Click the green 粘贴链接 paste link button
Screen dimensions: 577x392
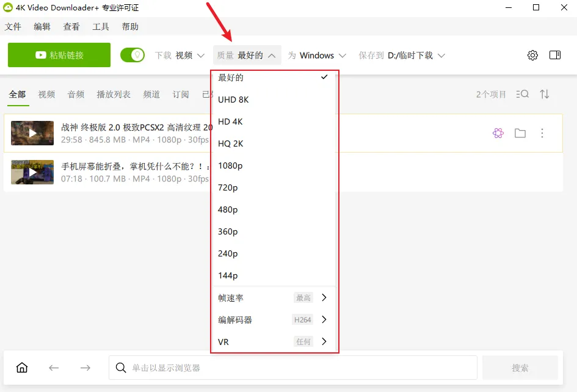coord(59,55)
